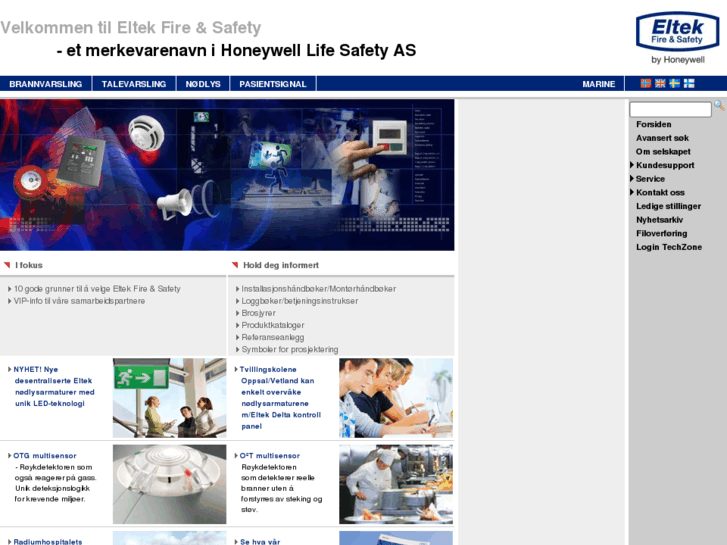727x545 pixels.
Task: Open the Radiumhospitalets article link
Action: point(47,541)
